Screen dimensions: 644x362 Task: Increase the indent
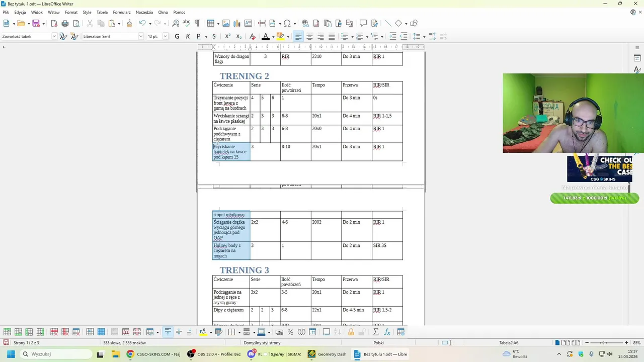[x=392, y=36]
